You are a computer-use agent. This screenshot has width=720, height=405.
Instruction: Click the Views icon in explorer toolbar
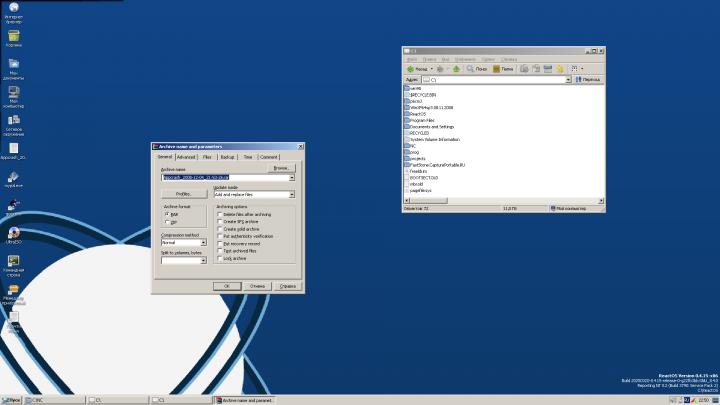[x=575, y=69]
